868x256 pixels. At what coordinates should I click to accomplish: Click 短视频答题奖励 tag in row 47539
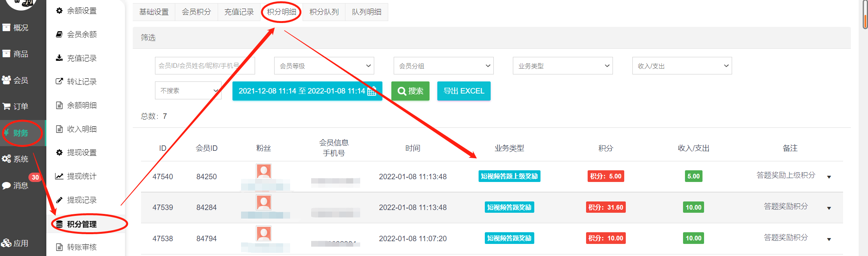coord(509,207)
